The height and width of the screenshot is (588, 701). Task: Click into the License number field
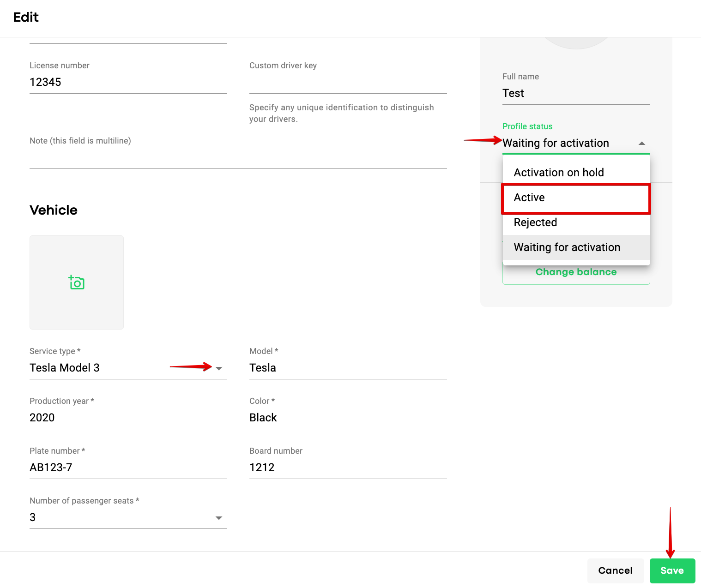(x=128, y=83)
